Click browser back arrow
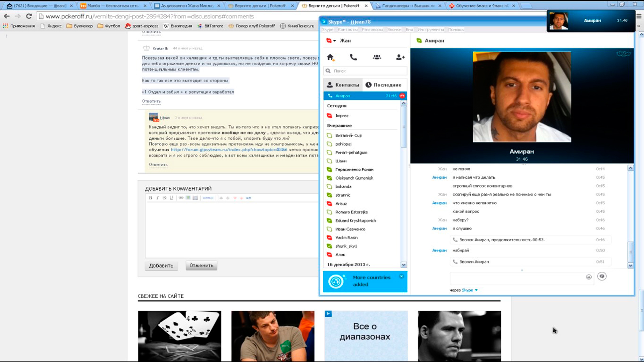This screenshot has width=644, height=362. [7, 16]
